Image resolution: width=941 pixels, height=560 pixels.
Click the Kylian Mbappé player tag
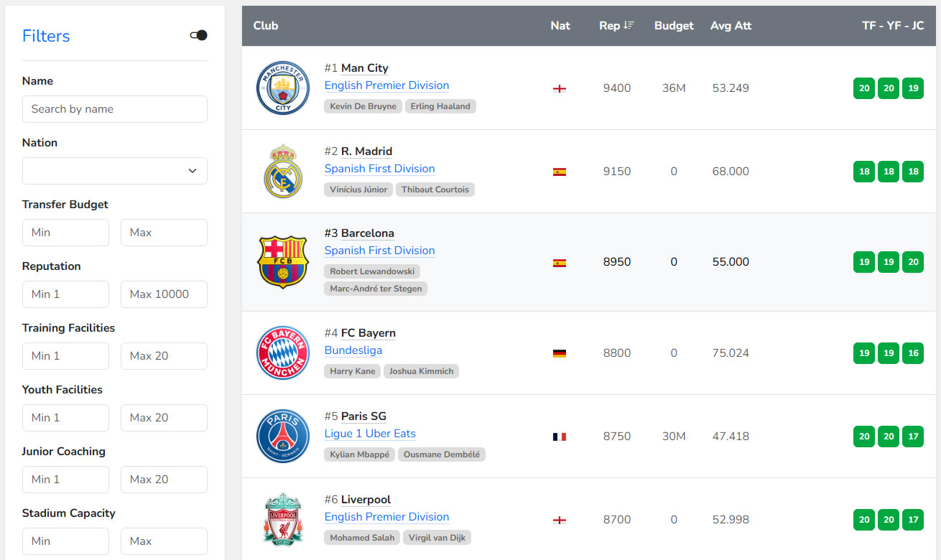click(x=359, y=454)
